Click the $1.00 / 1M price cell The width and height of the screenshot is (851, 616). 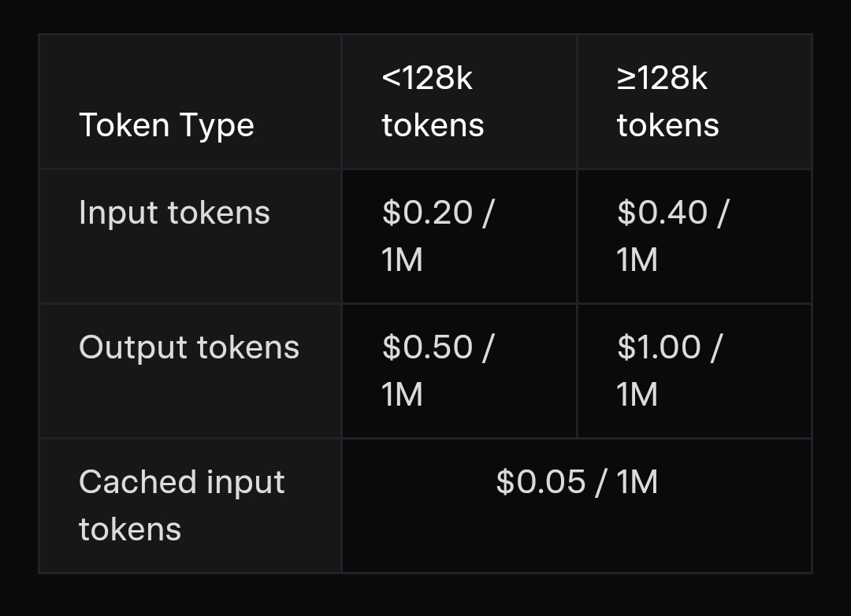point(668,370)
